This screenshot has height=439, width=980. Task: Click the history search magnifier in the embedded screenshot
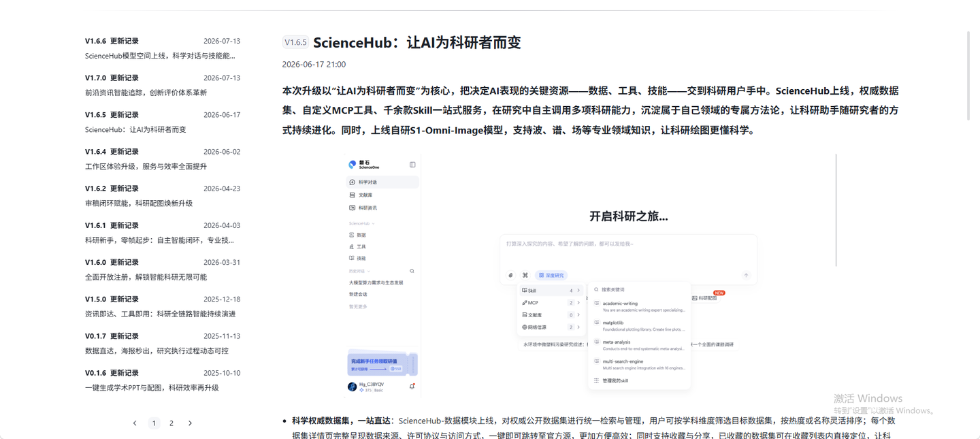pyautogui.click(x=412, y=271)
